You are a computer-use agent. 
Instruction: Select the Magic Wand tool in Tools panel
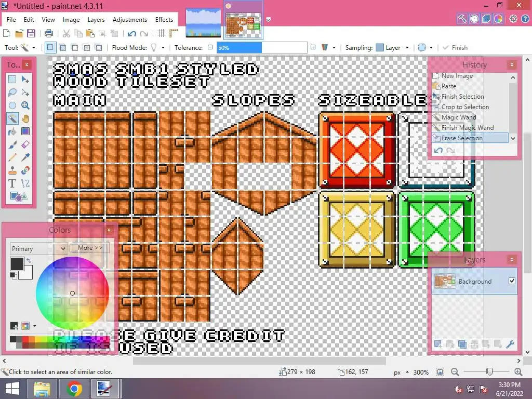click(x=12, y=118)
